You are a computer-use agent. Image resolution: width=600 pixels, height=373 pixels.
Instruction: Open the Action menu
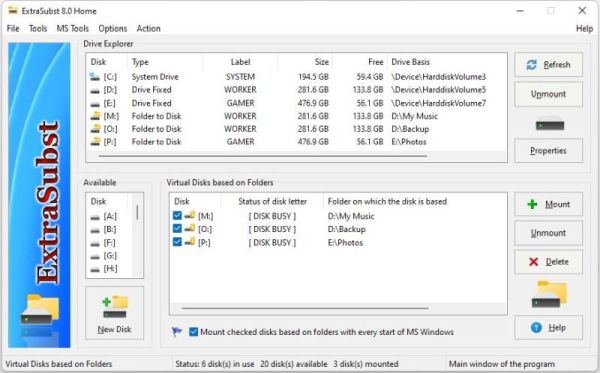(148, 28)
